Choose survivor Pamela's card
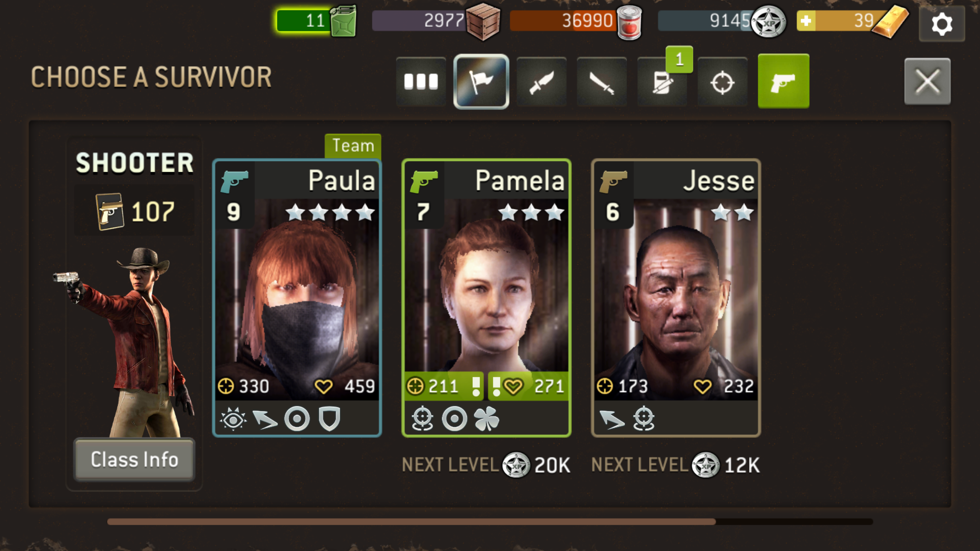Viewport: 980px width, 551px height. (486, 298)
